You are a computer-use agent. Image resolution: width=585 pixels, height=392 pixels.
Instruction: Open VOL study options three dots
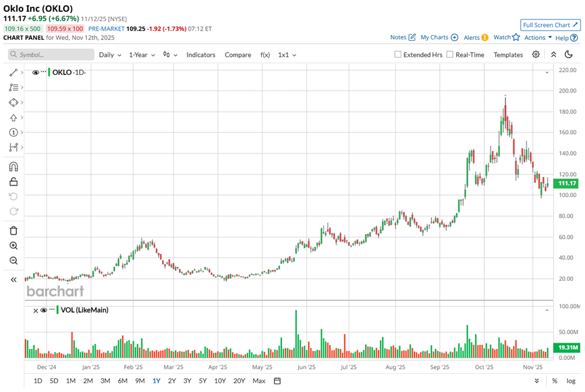click(52, 309)
